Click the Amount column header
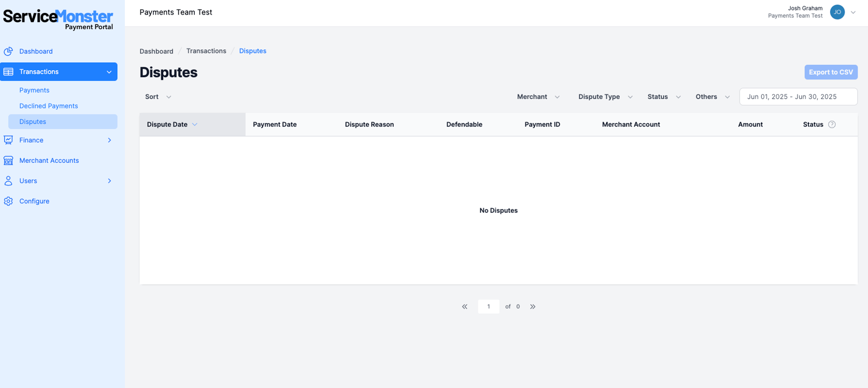868x388 pixels. pyautogui.click(x=750, y=124)
